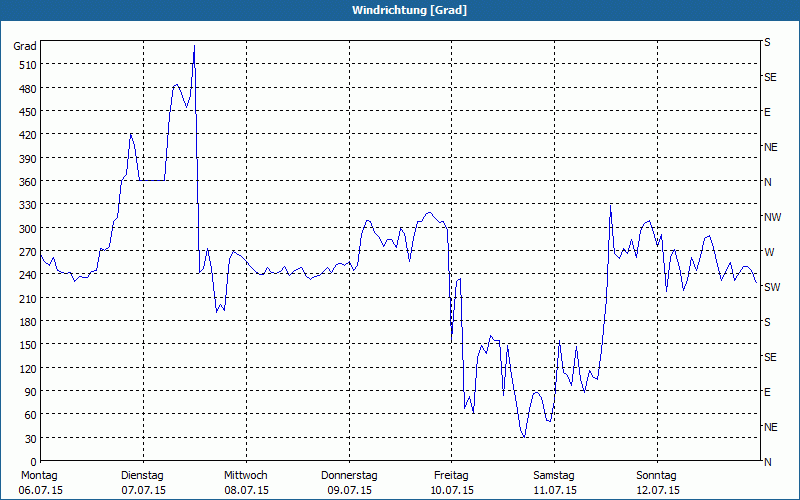Click the 120 y-axis value
Screen dimensions: 800x500
click(x=28, y=368)
